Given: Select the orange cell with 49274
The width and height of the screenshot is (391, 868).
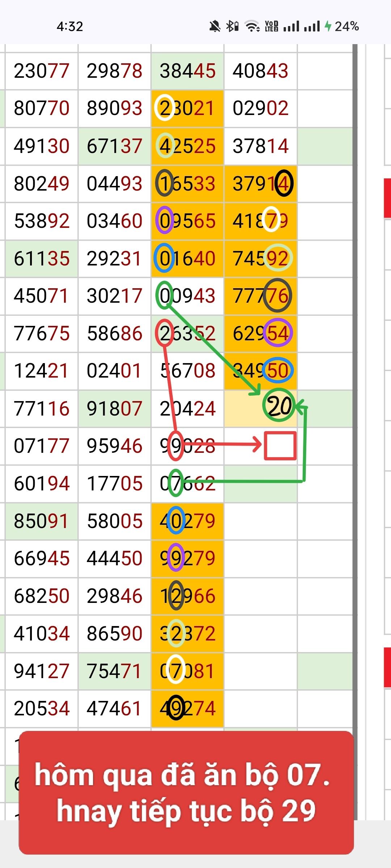Looking at the screenshot, I should 188,708.
